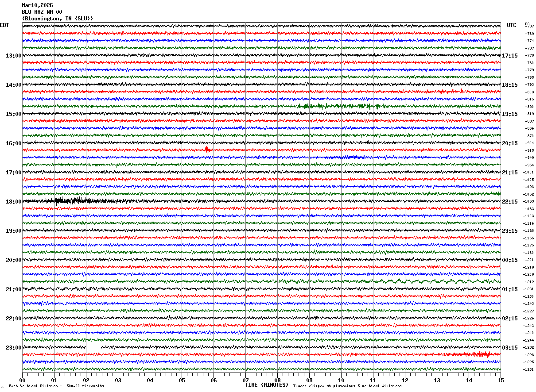Click the DC offset value '-1240'

click(528, 333)
